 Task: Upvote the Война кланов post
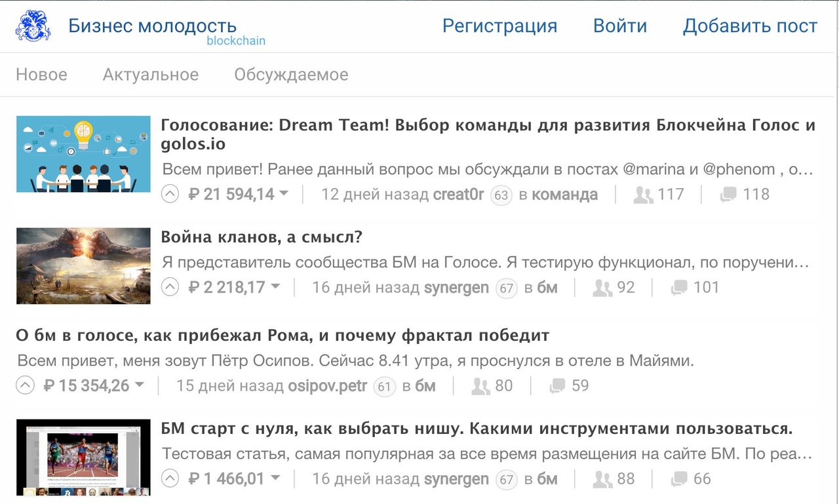pyautogui.click(x=170, y=287)
